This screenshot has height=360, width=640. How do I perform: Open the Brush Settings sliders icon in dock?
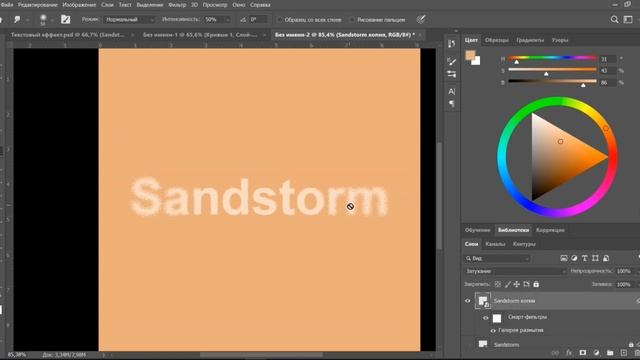451,74
